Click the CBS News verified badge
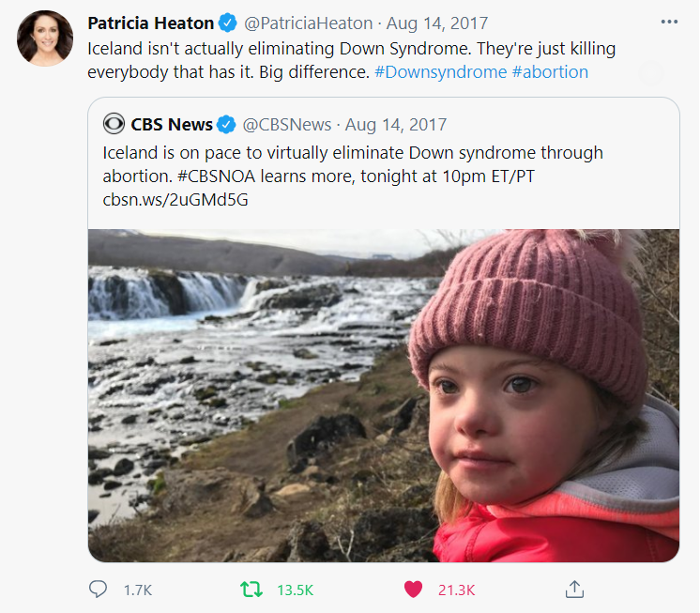700x613 pixels. point(226,124)
